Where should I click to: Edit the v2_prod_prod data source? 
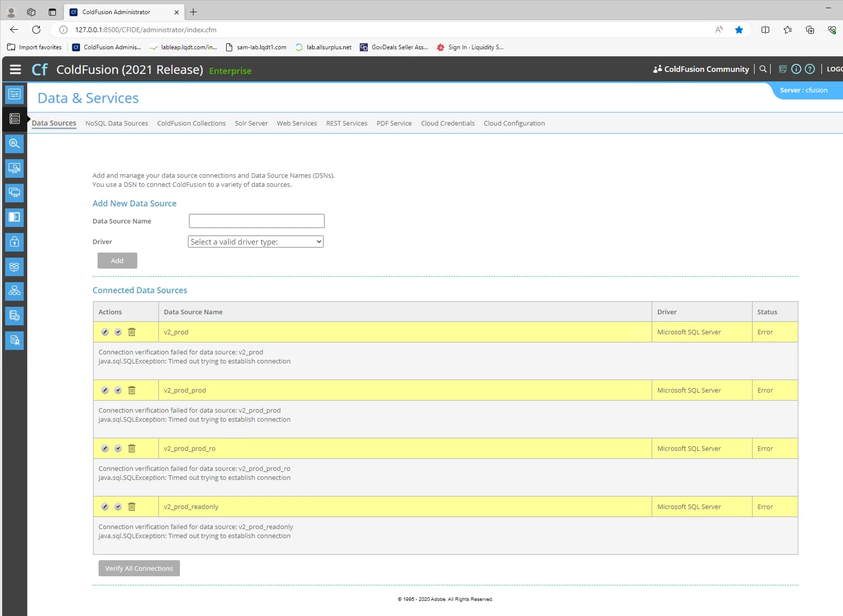[105, 390]
